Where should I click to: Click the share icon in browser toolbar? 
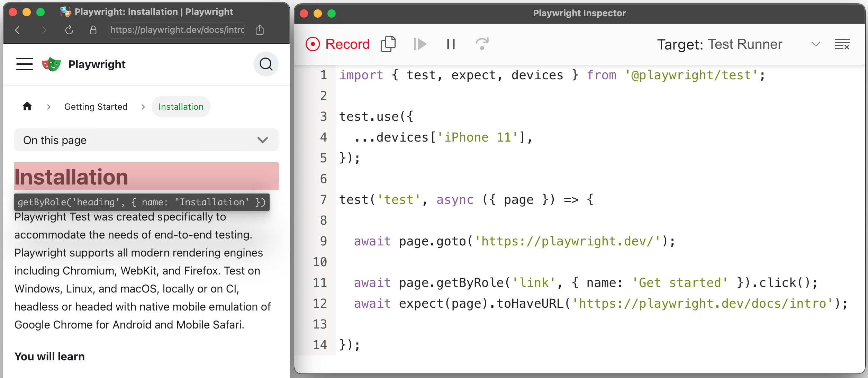(x=260, y=30)
